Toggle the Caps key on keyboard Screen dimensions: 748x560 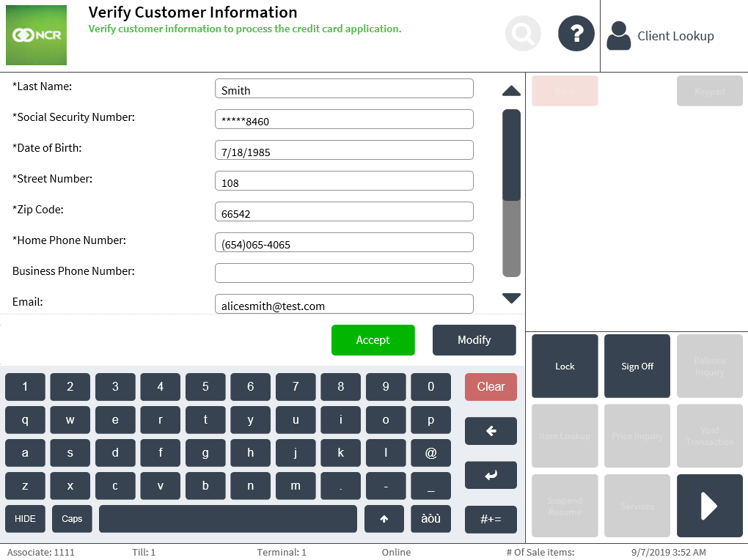click(72, 519)
